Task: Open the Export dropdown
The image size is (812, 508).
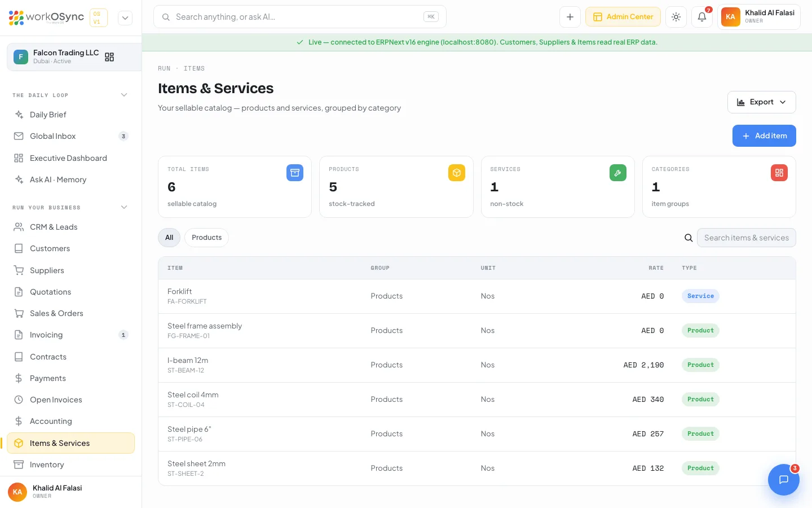Action: 761,102
